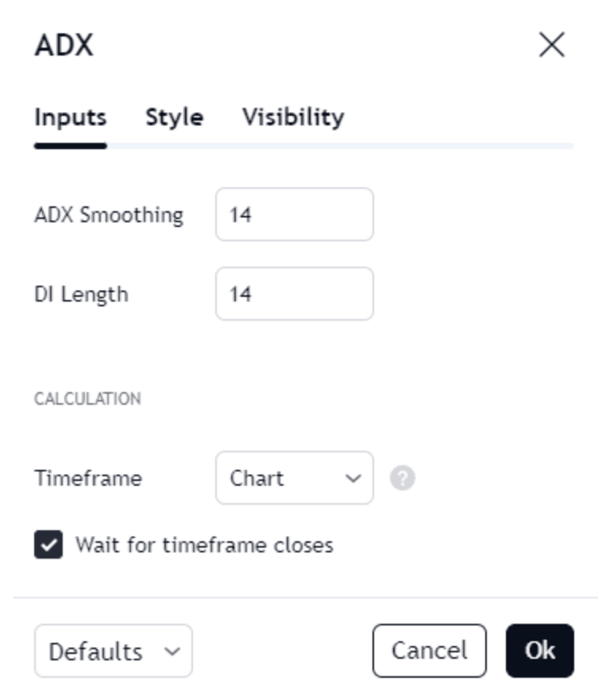The height and width of the screenshot is (700, 602).
Task: Expand the Defaults dropdown menu
Action: 114,651
